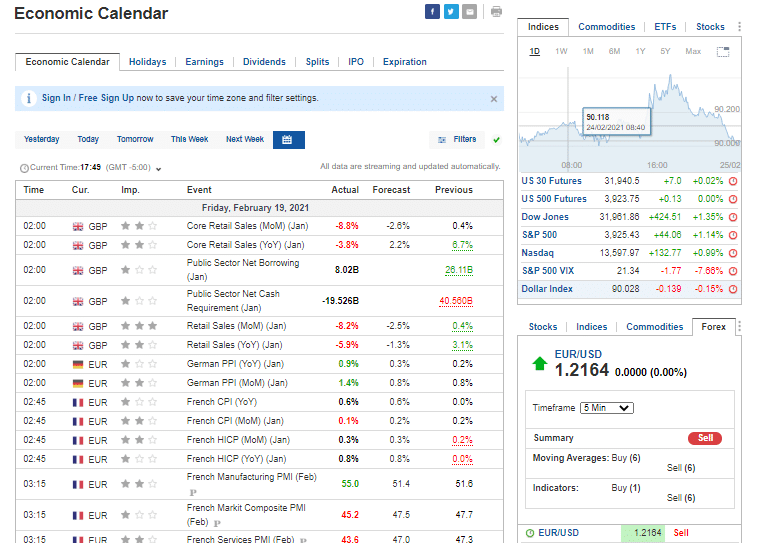Open the Nasdaq index link
Screen dimensions: 779x543
click(538, 253)
